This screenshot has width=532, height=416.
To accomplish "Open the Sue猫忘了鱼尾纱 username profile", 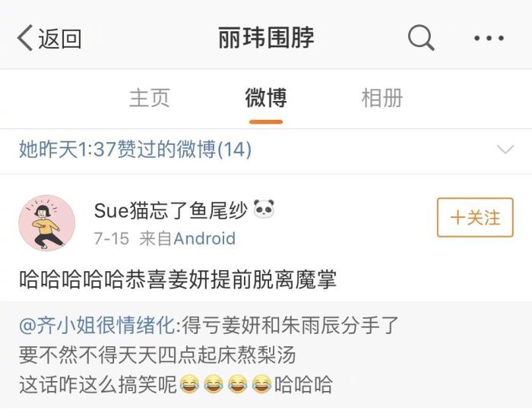I will click(x=171, y=210).
